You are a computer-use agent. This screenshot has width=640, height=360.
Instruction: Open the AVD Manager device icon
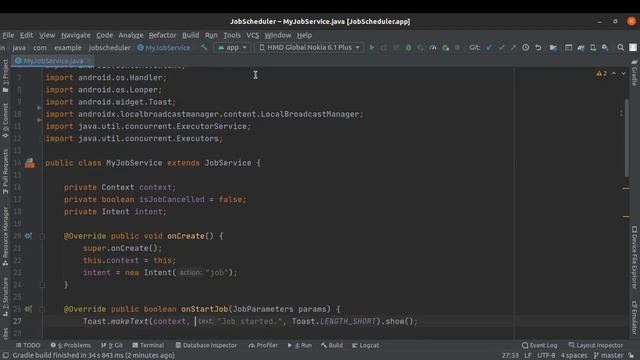pos(593,48)
